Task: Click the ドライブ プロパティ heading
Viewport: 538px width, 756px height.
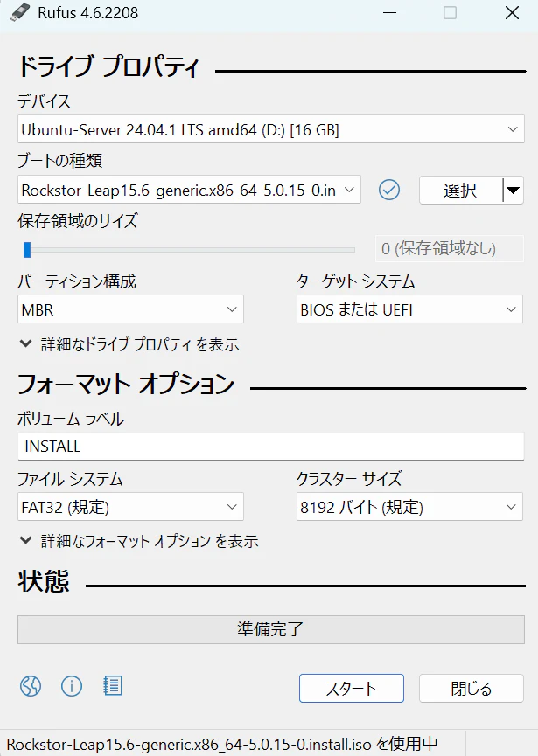Action: point(108,66)
